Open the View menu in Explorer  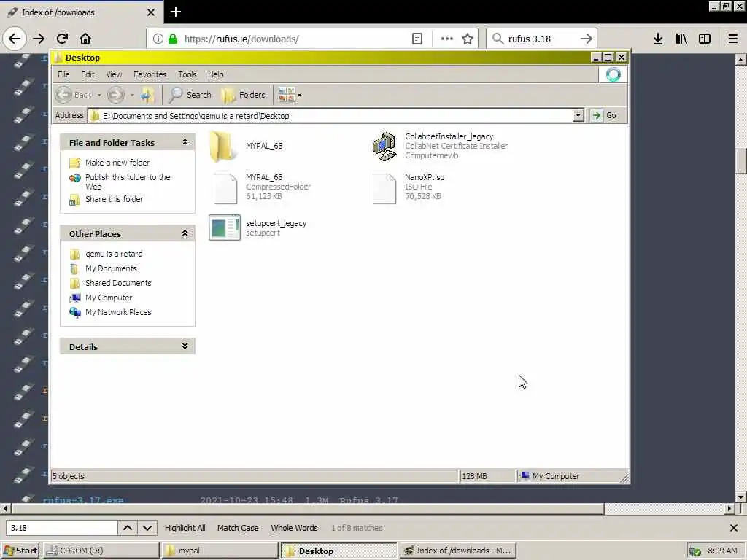pyautogui.click(x=114, y=74)
